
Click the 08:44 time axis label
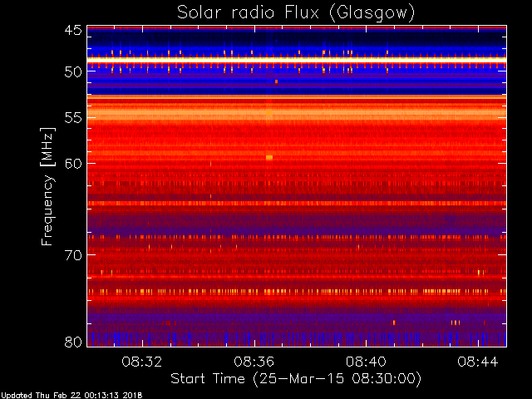[x=478, y=362]
